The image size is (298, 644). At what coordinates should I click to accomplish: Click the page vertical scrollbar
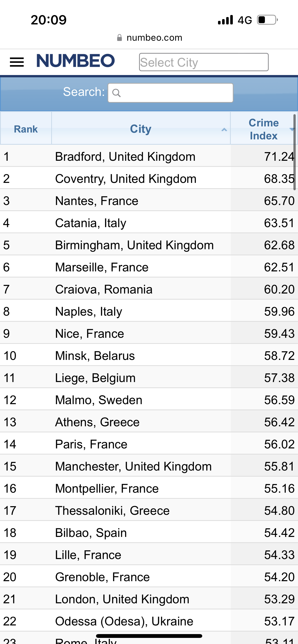294,152
